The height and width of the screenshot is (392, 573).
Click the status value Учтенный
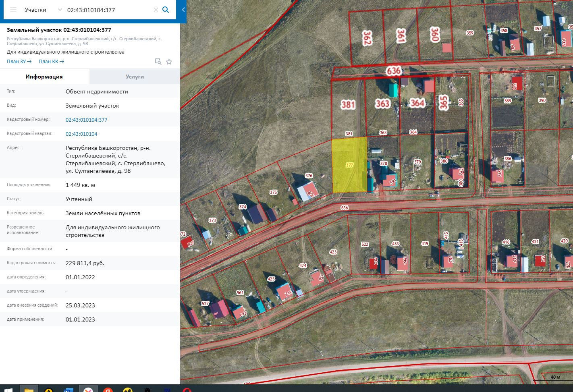[79, 199]
